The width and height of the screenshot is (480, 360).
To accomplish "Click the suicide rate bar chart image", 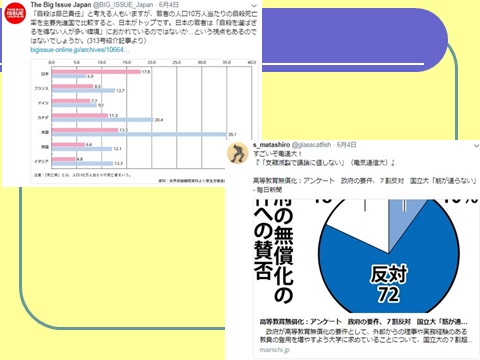I will pos(144,121).
